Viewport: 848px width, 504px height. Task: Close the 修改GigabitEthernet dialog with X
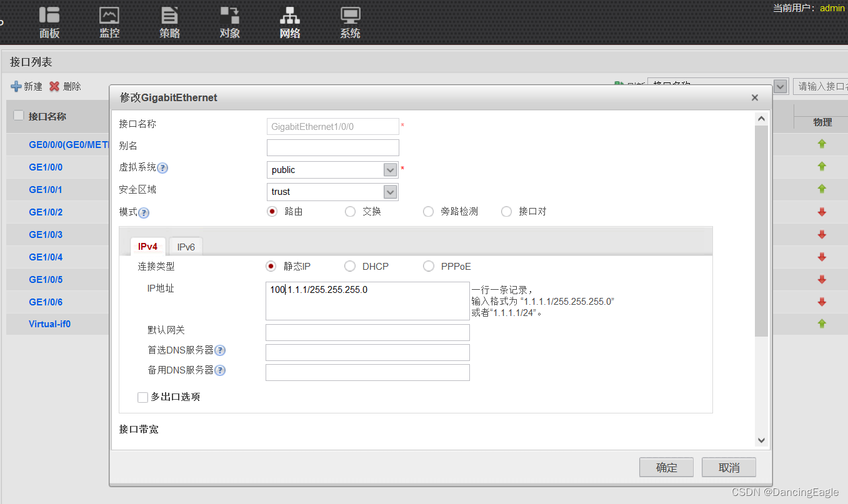[755, 97]
